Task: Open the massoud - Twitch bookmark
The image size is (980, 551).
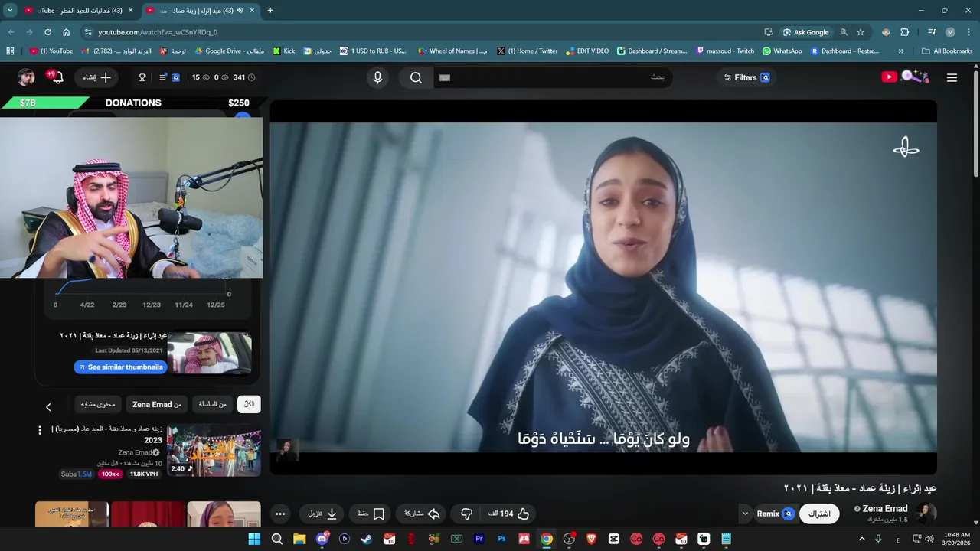Action: pos(725,51)
